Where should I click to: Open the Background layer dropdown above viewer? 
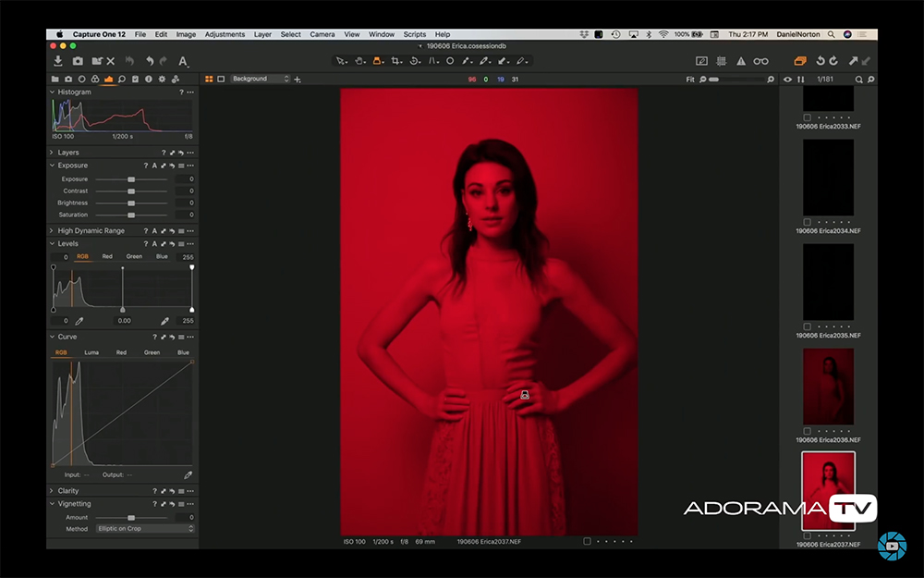click(x=259, y=80)
